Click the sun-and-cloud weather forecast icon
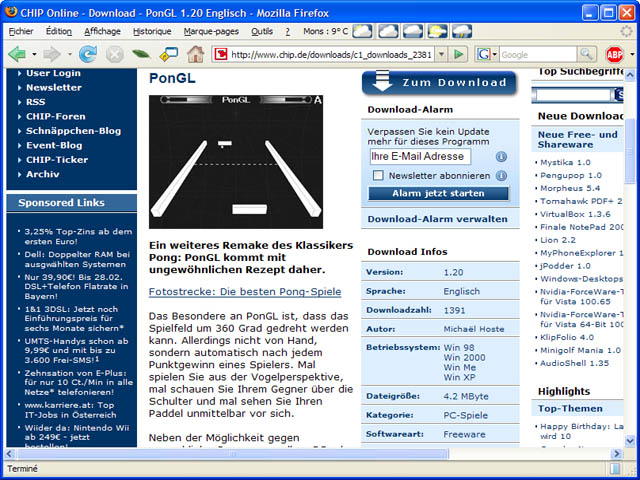 (437, 31)
